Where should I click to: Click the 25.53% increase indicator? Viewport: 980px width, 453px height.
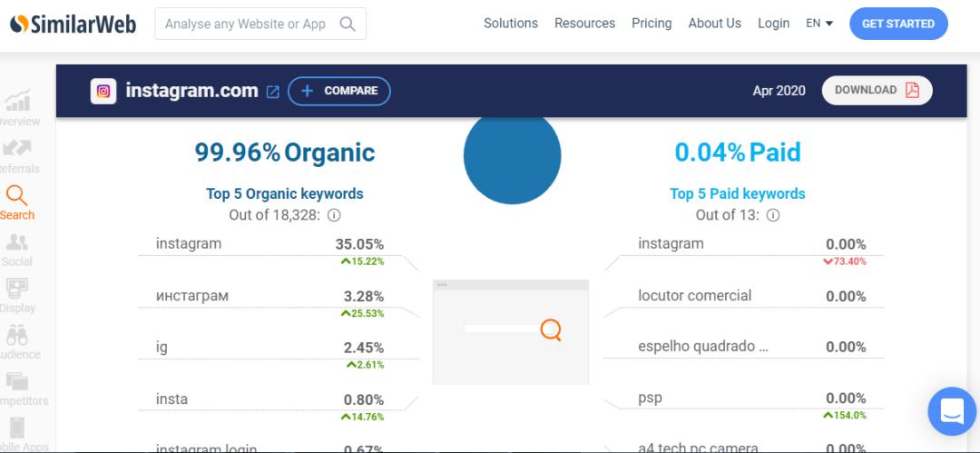coord(362,313)
